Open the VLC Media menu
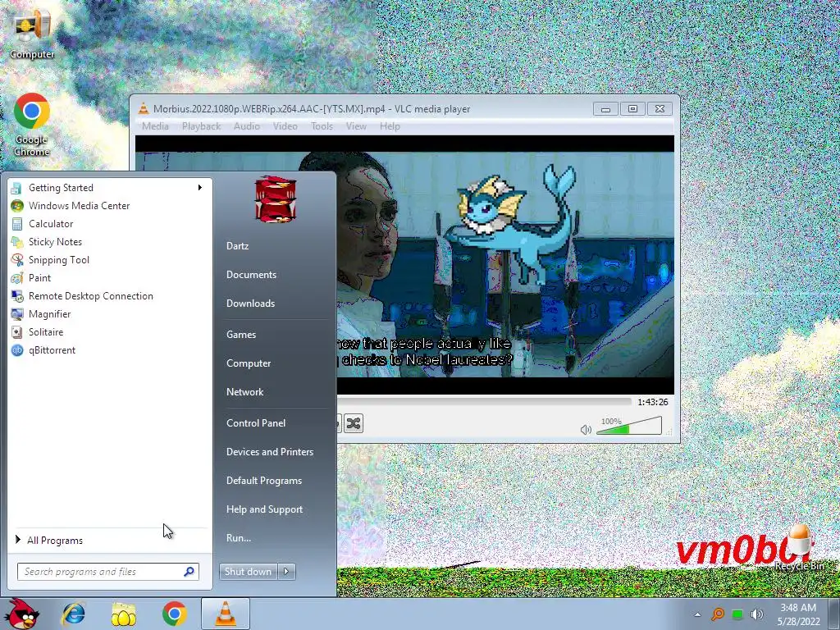This screenshot has width=840, height=630. pos(155,126)
